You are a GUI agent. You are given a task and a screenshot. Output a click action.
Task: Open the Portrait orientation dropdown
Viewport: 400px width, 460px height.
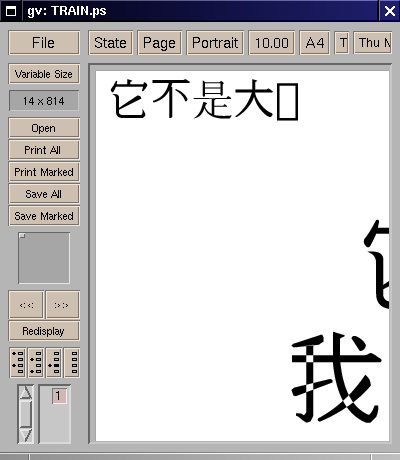pos(215,43)
